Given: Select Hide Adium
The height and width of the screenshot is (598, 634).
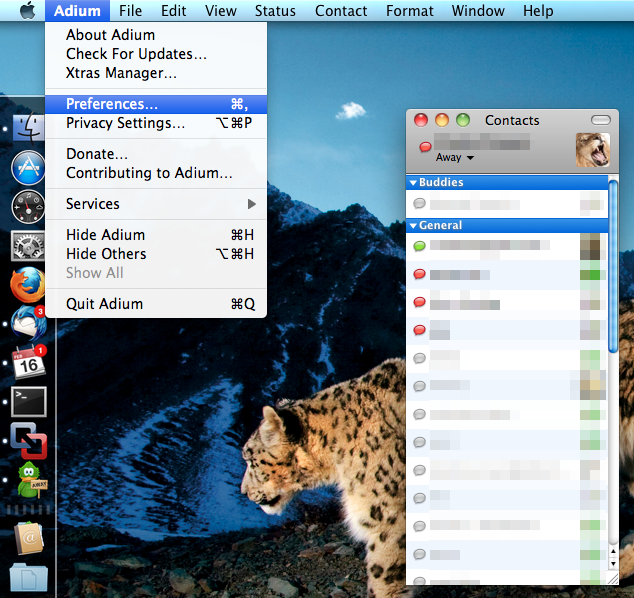Looking at the screenshot, I should pyautogui.click(x=156, y=235).
